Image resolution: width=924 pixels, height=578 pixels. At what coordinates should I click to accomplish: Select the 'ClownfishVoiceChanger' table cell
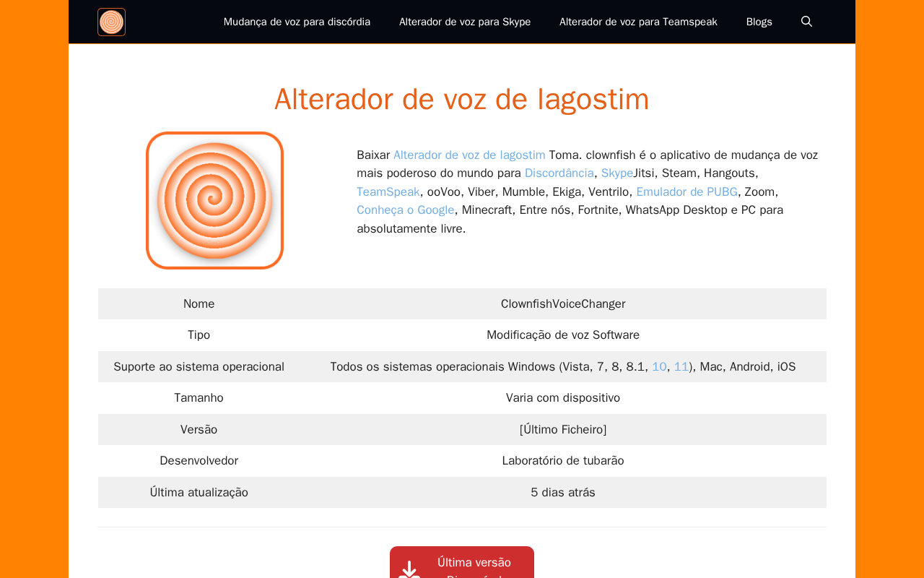[x=563, y=304]
